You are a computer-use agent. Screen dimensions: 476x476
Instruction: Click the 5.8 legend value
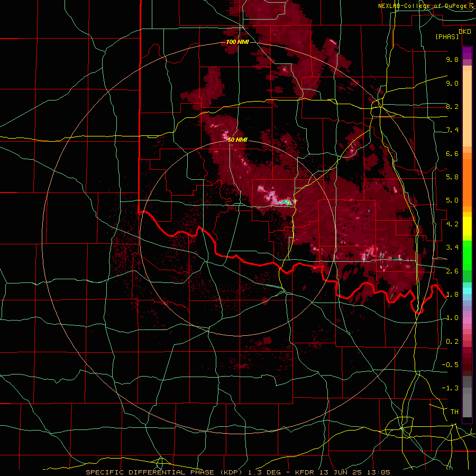coord(452,177)
